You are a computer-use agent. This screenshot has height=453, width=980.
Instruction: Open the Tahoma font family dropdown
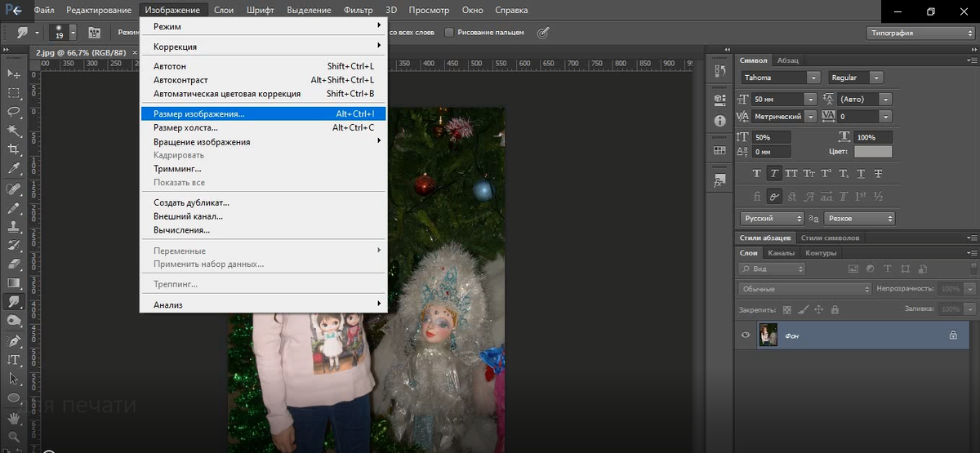coord(780,78)
